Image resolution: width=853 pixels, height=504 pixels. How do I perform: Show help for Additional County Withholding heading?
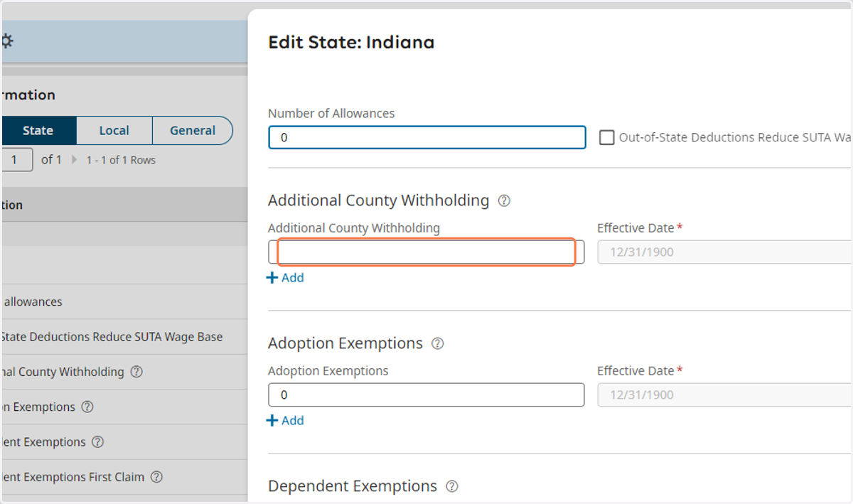point(504,201)
